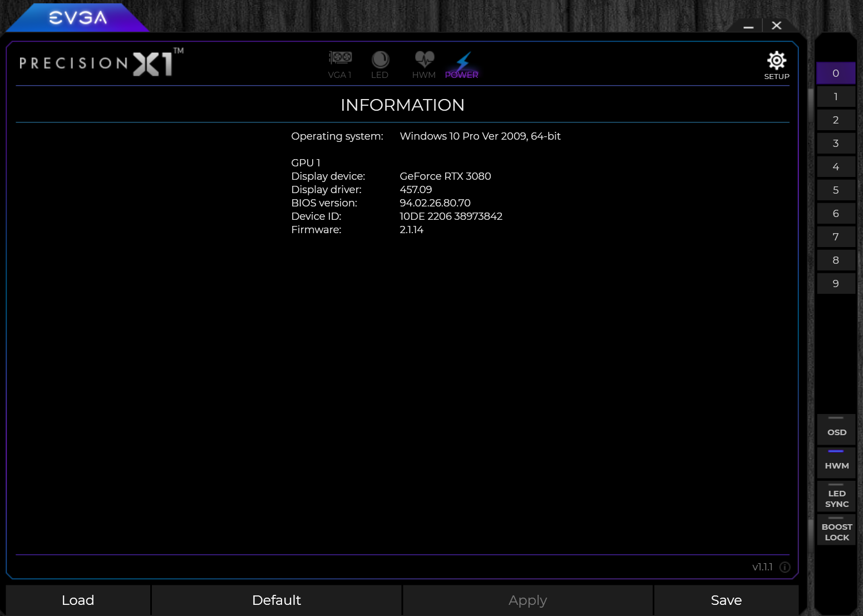Open SETUP gear settings
Image resolution: width=863 pixels, height=616 pixels.
(777, 65)
